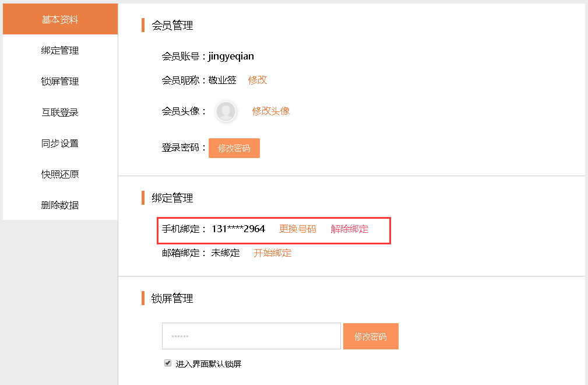Click the account name jingyeqian
Screen dimensions: 588x385
(231, 57)
